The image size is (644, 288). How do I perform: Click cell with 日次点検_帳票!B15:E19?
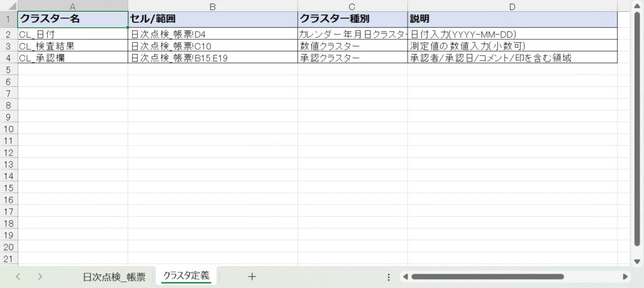tap(213, 58)
